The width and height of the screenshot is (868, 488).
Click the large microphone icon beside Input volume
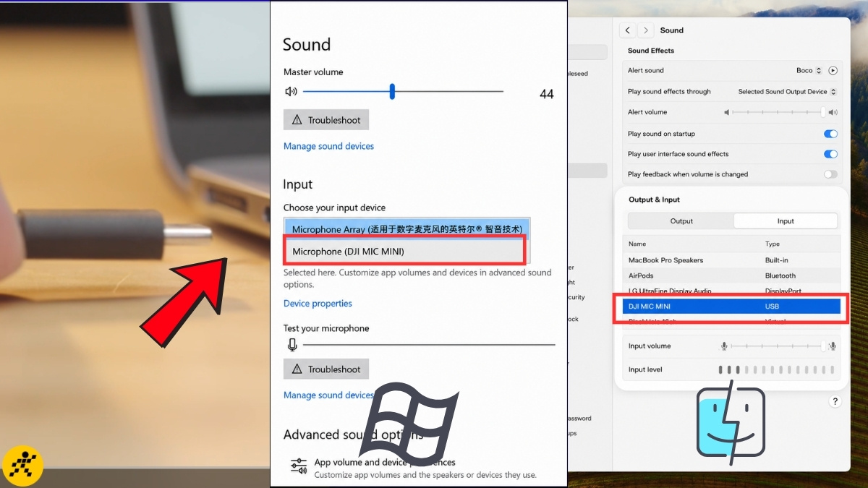pos(833,346)
